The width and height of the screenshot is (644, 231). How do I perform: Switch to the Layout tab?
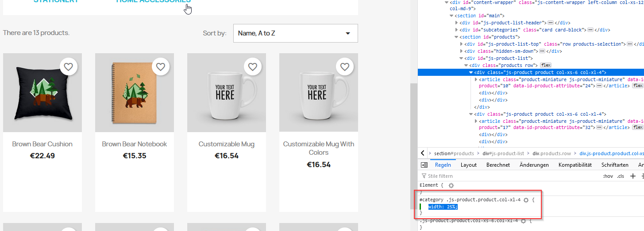[x=468, y=165]
